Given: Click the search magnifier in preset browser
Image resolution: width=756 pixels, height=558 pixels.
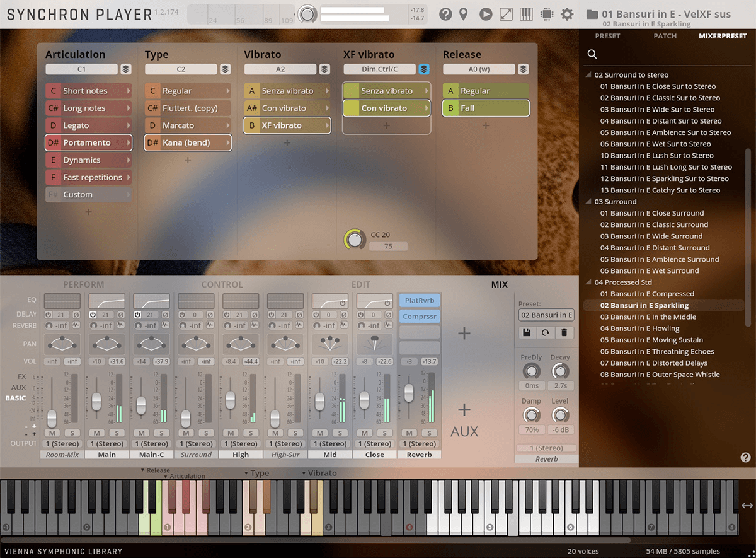Looking at the screenshot, I should pos(592,54).
